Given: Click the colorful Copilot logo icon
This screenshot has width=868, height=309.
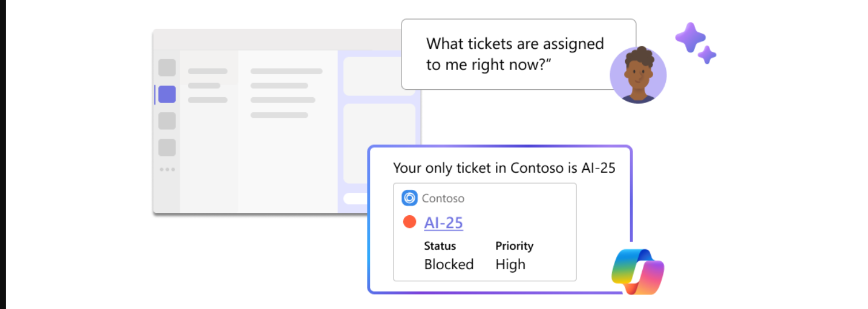Looking at the screenshot, I should [638, 272].
